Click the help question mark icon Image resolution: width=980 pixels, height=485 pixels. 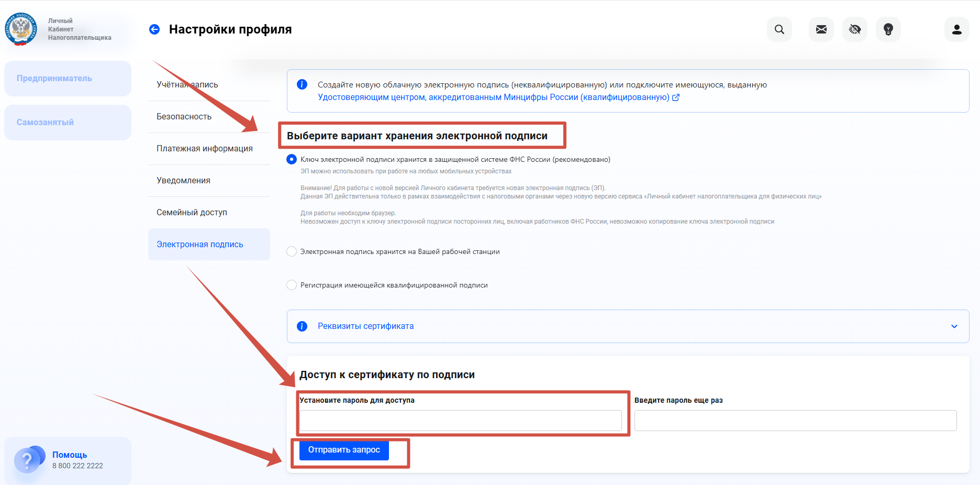(x=27, y=460)
